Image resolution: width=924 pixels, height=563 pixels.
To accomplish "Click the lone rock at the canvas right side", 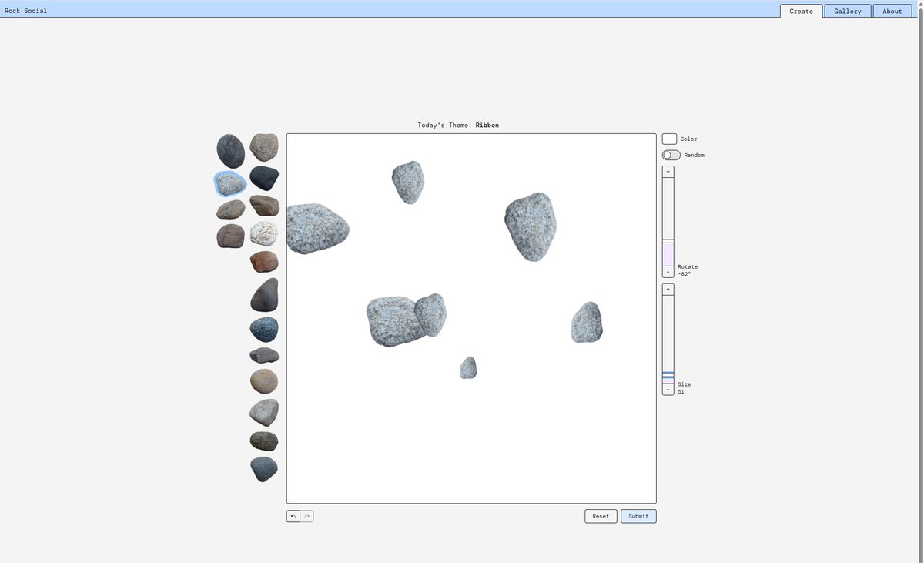I will (587, 322).
